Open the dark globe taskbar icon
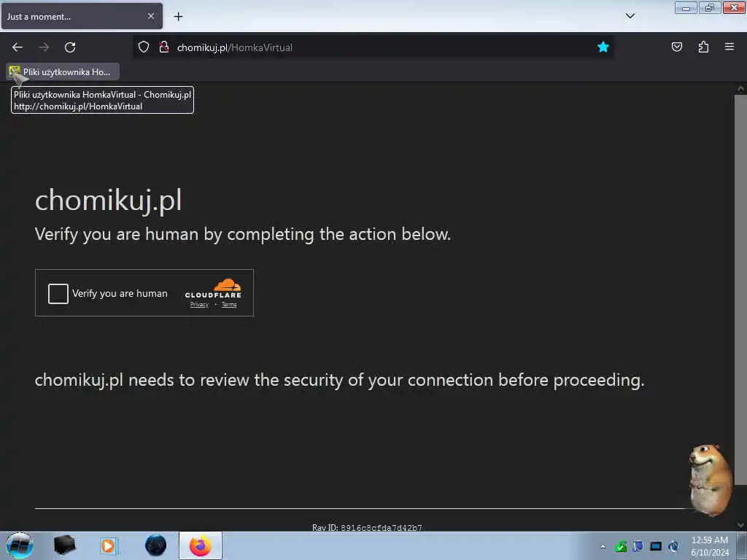 (x=156, y=545)
